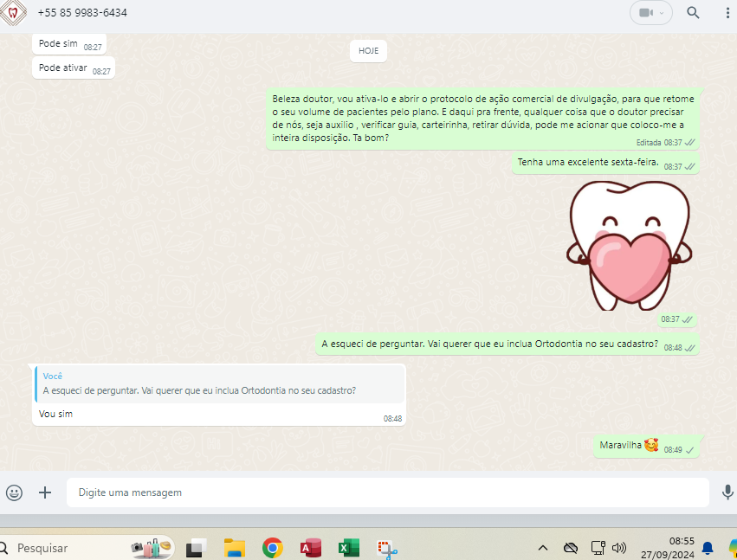The height and width of the screenshot is (560, 737).
Task: Open Snipping Tool from the taskbar
Action: coord(386,548)
